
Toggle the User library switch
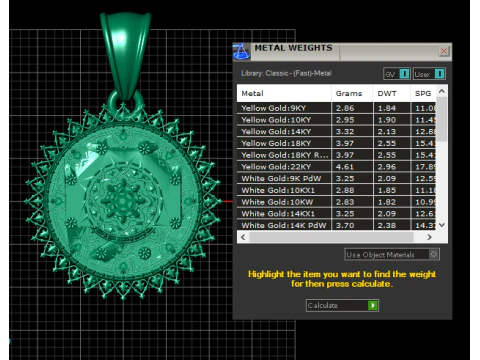(x=429, y=74)
